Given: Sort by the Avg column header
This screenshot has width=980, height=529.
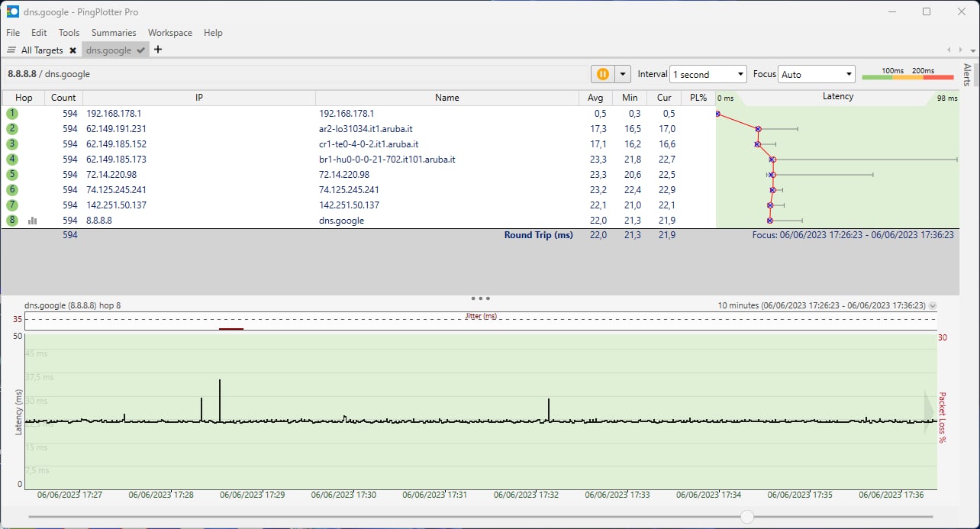Looking at the screenshot, I should point(595,98).
